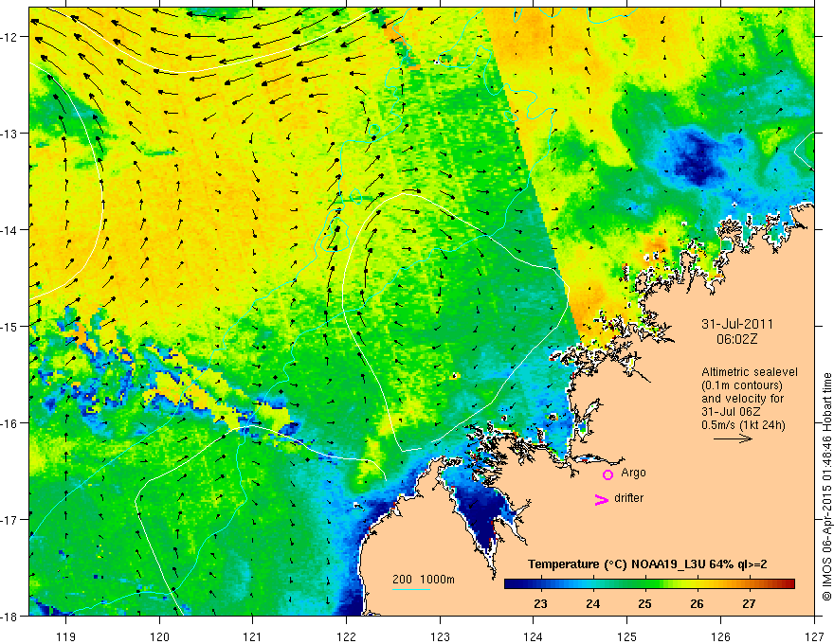Click latitude tick label -12
Viewport: 834px width, 644px height.
click(x=9, y=37)
